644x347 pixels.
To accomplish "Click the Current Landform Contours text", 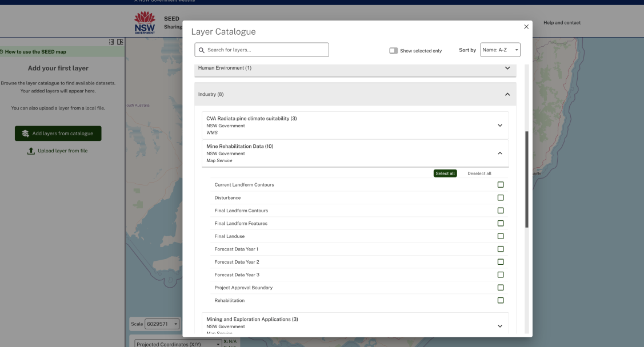I will pos(244,185).
